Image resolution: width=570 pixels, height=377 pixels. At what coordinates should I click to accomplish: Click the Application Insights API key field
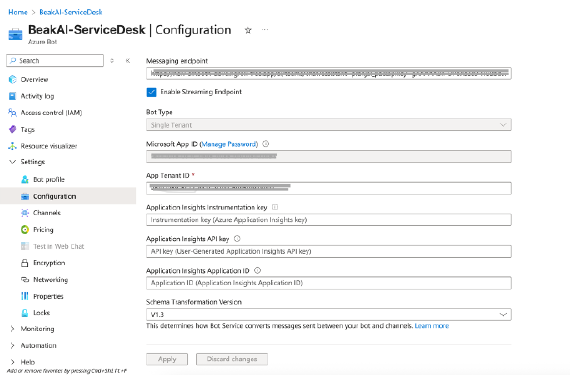click(x=329, y=251)
